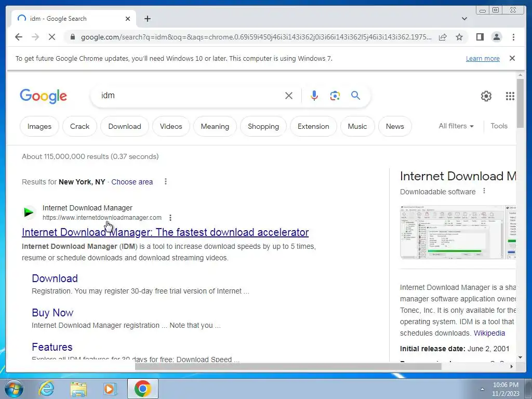
Task: Open the taskbar clock and date
Action: coord(506,389)
